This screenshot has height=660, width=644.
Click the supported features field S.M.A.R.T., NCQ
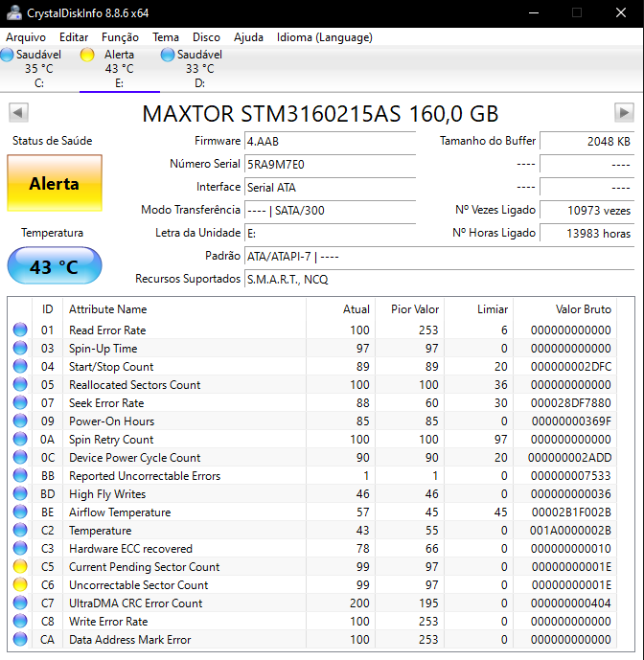pyautogui.click(x=439, y=279)
